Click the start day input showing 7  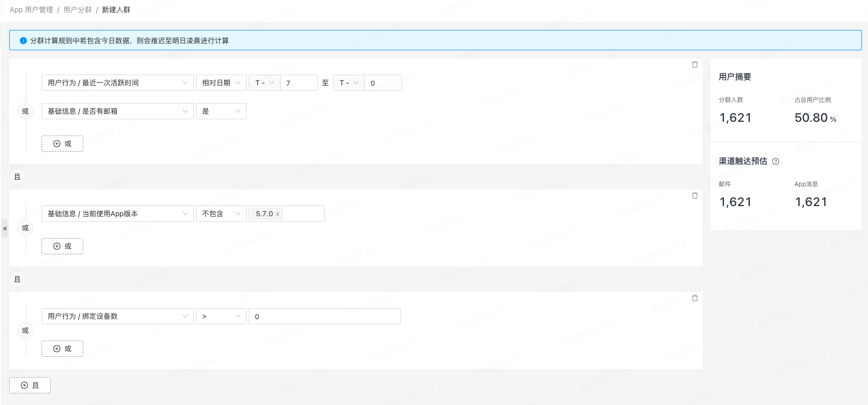click(299, 83)
